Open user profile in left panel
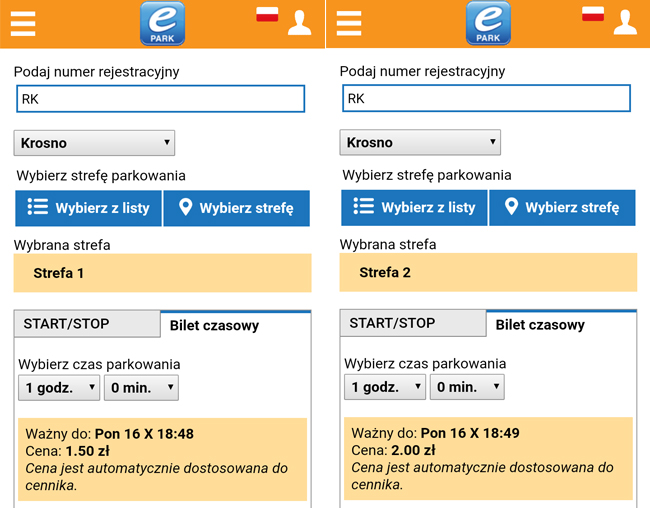 click(299, 22)
